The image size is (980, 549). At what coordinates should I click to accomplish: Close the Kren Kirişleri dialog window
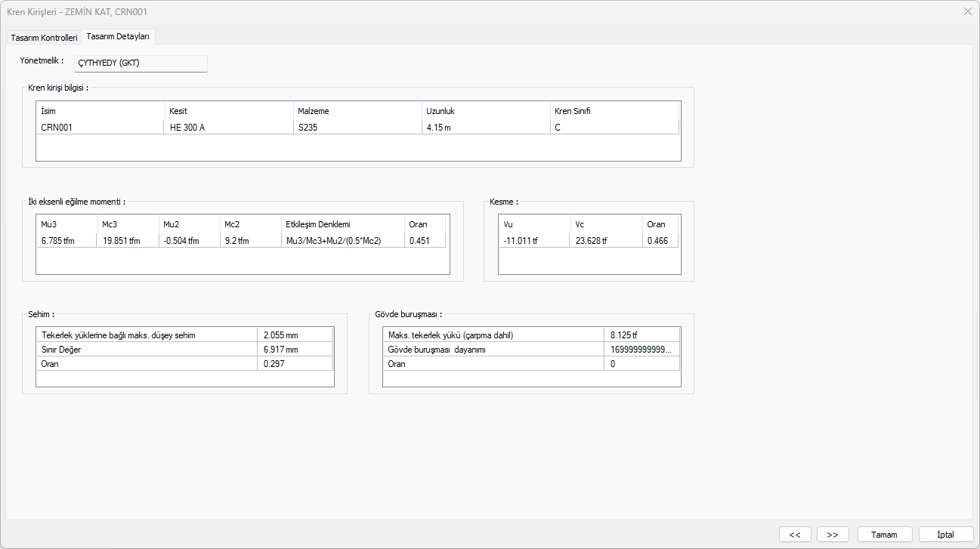[x=967, y=11]
